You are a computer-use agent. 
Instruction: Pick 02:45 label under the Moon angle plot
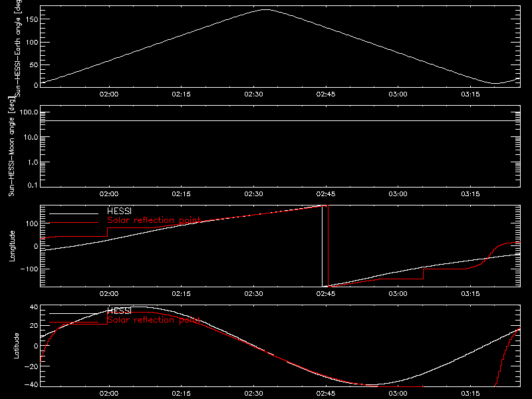click(326, 194)
